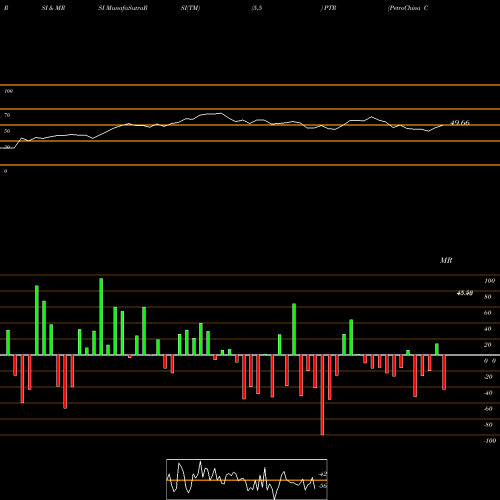The width and height of the screenshot is (500, 500).
Task: Click the header text '(PetroChina C'
Action: click(408, 8)
